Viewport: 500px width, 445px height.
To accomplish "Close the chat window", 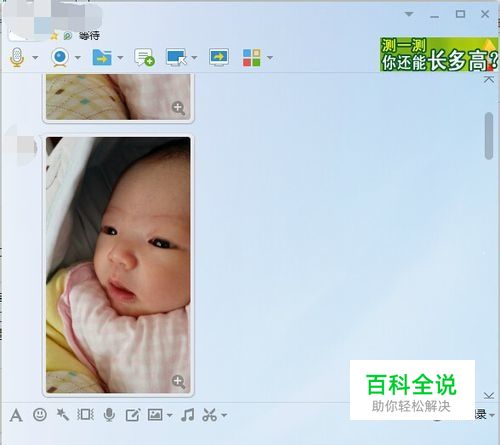I will pyautogui.click(x=485, y=14).
